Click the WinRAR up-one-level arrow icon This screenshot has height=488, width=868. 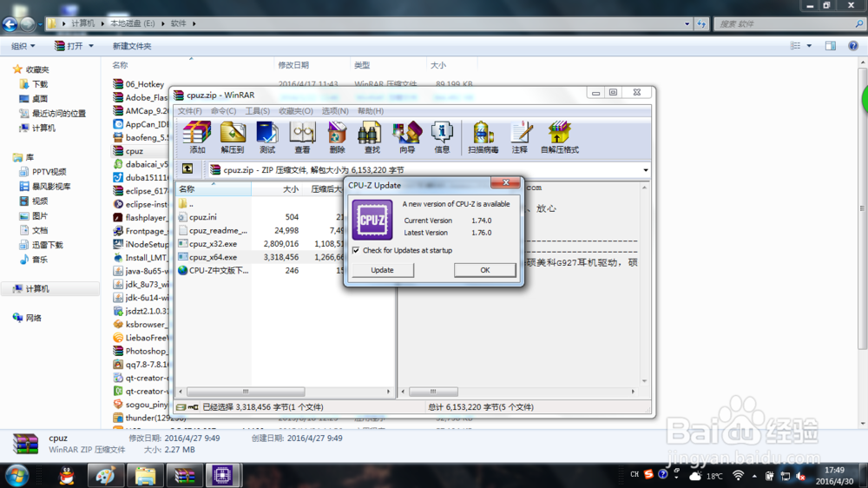pos(187,169)
